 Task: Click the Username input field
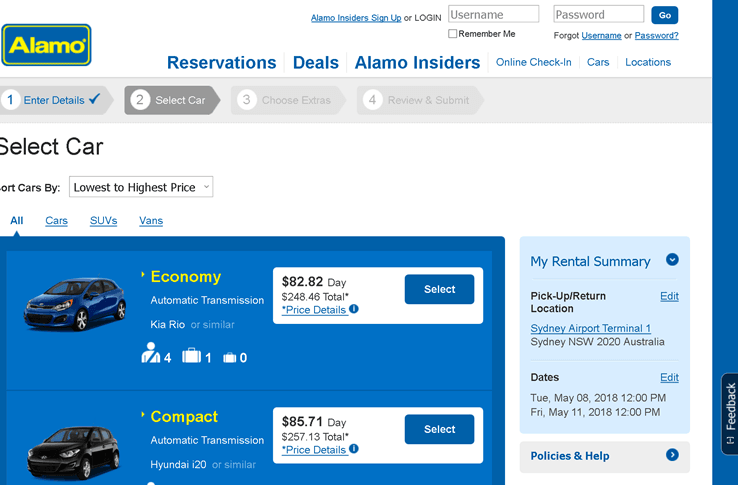[493, 14]
